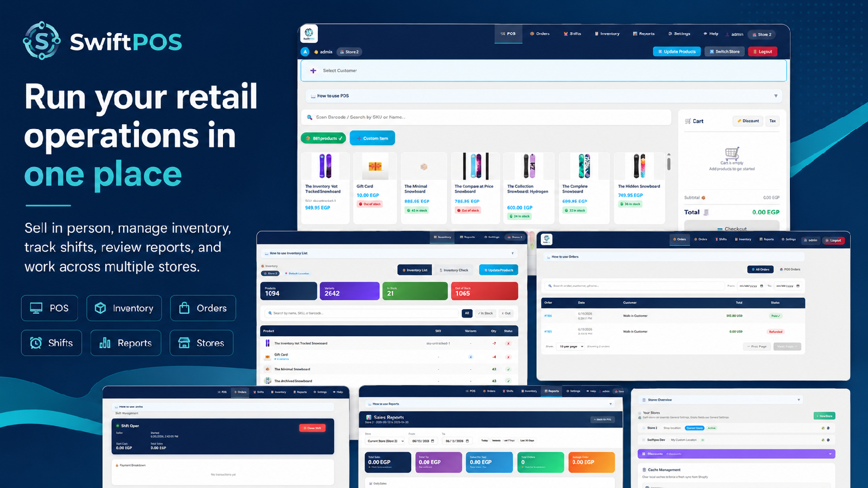This screenshot has height=488, width=868.
Task: Click the empty shopping cart illustration in the Cart panel
Action: tap(732, 153)
